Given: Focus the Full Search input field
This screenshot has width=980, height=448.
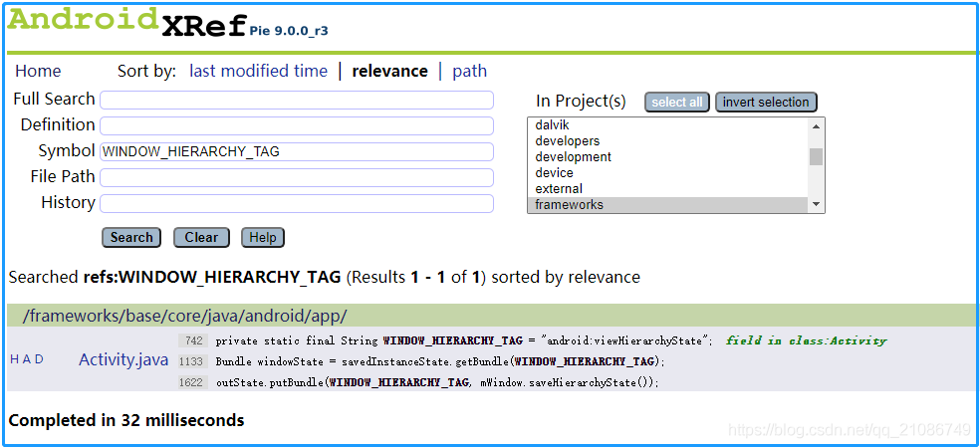Looking at the screenshot, I should pos(297,100).
